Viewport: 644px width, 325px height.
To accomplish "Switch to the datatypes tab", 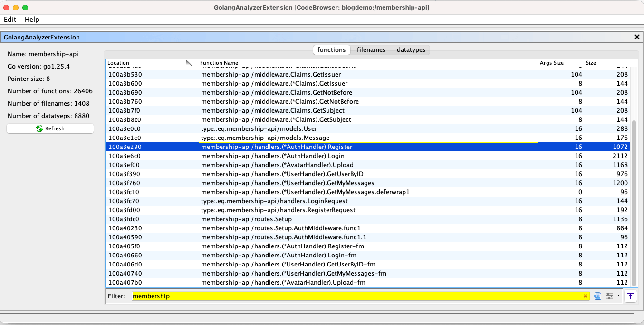I will point(411,50).
